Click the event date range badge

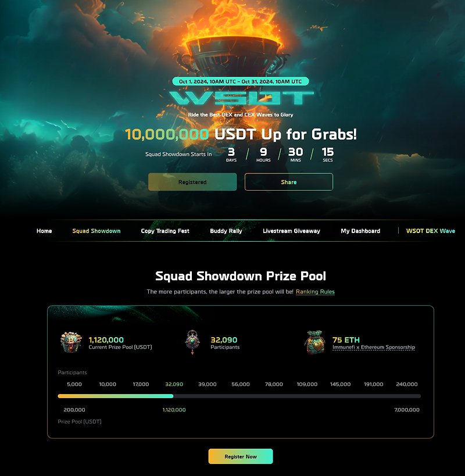click(241, 81)
